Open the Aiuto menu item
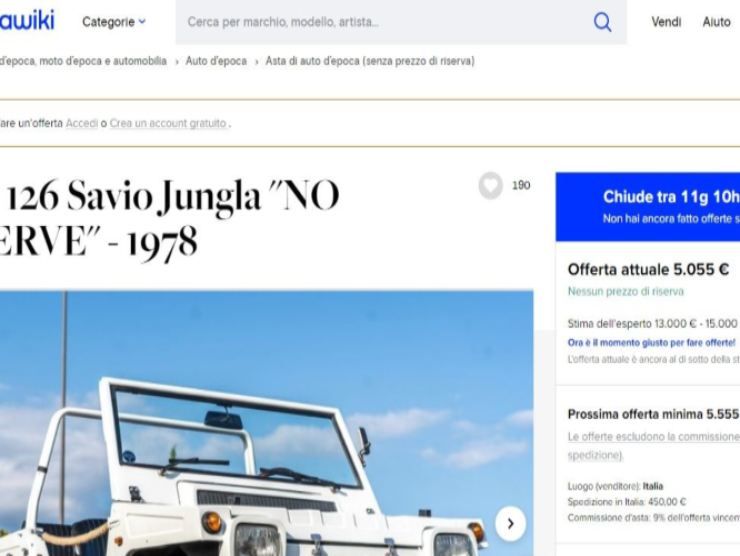The height and width of the screenshot is (556, 740). (x=716, y=22)
